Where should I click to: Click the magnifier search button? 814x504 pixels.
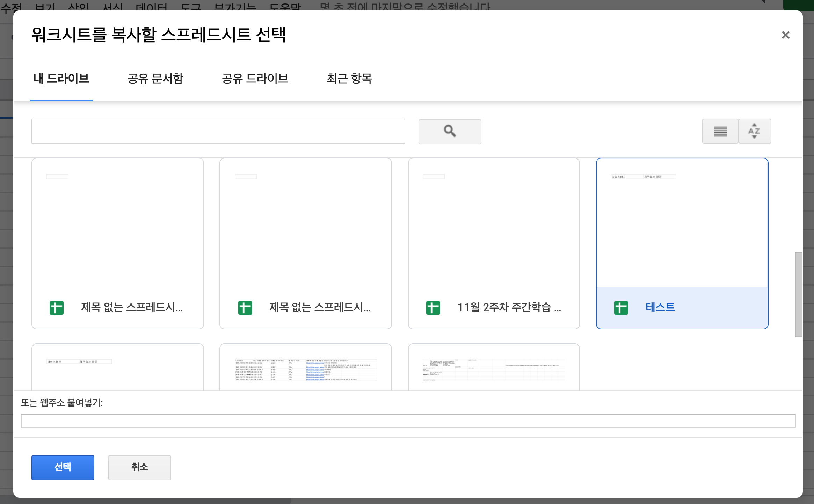point(450,132)
